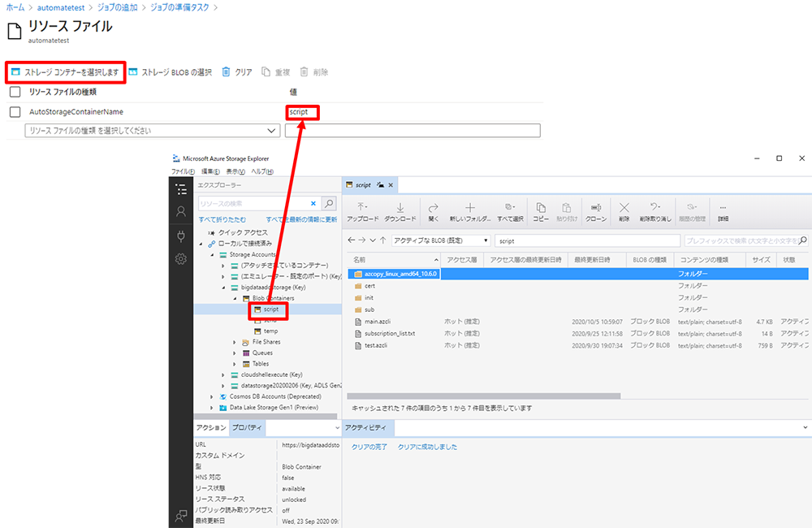Click ストレージ BLOB の選択 button
The height and width of the screenshot is (528, 812).
click(x=171, y=72)
